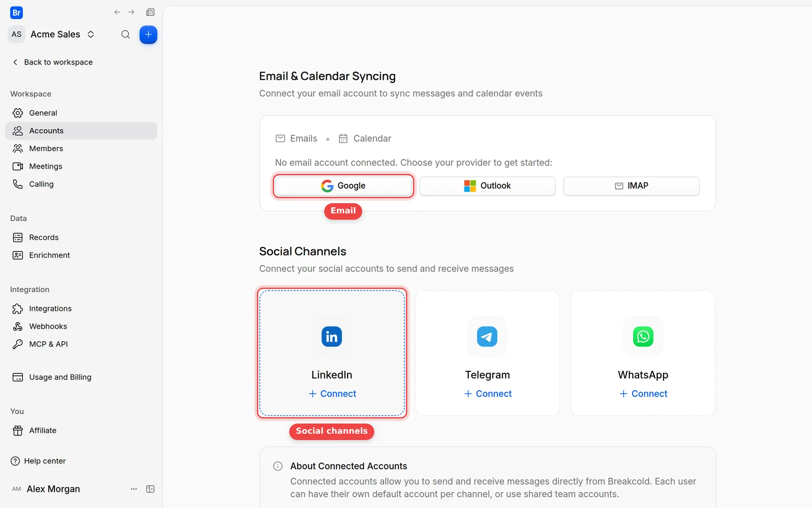
Task: Click the AS workspace avatar
Action: 17,35
